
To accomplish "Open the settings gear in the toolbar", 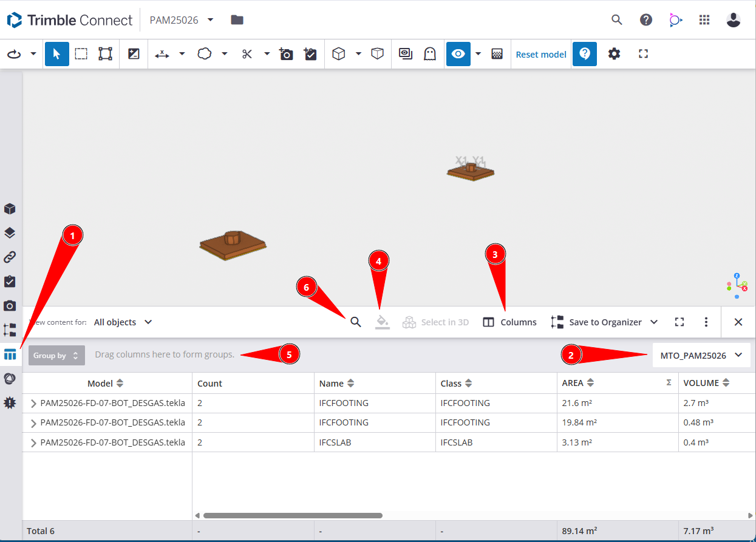I will (x=615, y=54).
